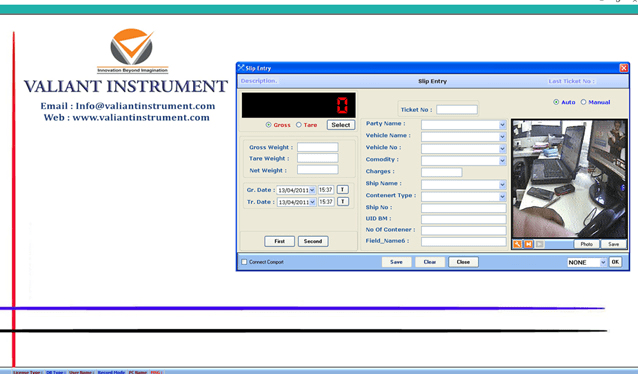Click Save button under camera preview
Screen dimensions: 638x374
(614, 244)
